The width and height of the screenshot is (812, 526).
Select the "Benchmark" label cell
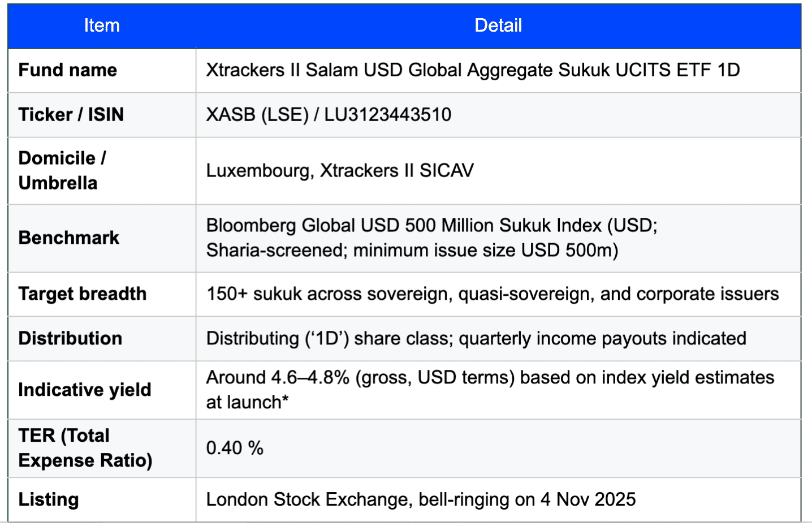(x=69, y=238)
